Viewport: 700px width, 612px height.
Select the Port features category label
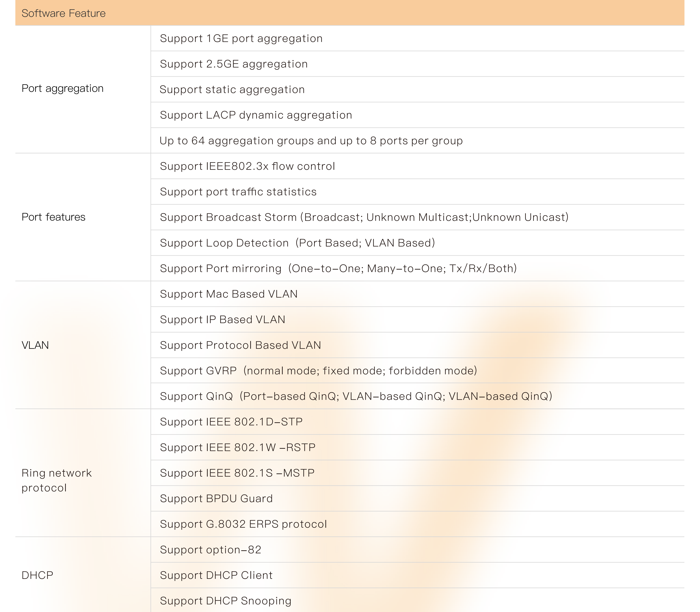53,217
